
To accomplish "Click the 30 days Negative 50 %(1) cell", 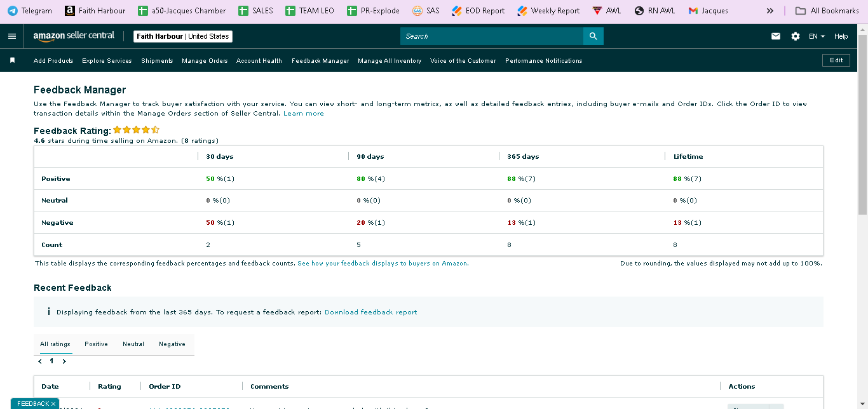I will 220,223.
